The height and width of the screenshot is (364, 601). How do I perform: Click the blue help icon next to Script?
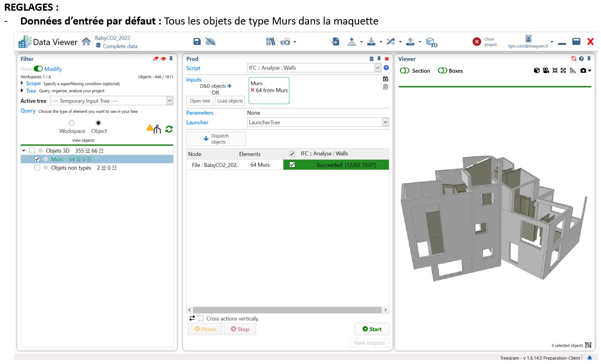tap(386, 68)
